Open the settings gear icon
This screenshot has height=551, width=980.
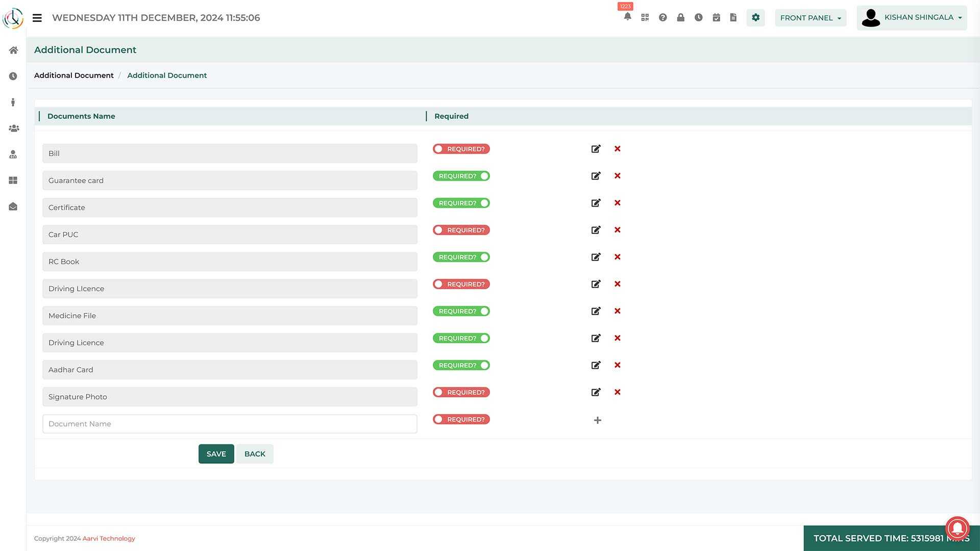[x=755, y=17]
